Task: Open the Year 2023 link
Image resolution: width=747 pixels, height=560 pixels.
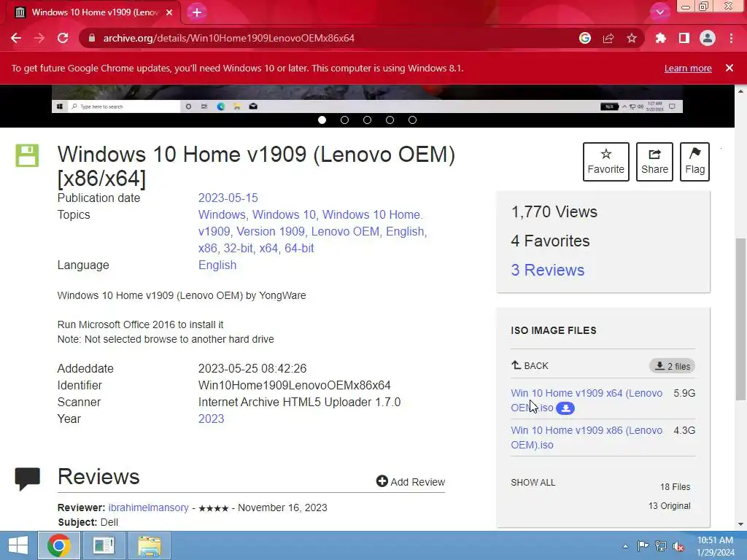Action: (x=211, y=419)
